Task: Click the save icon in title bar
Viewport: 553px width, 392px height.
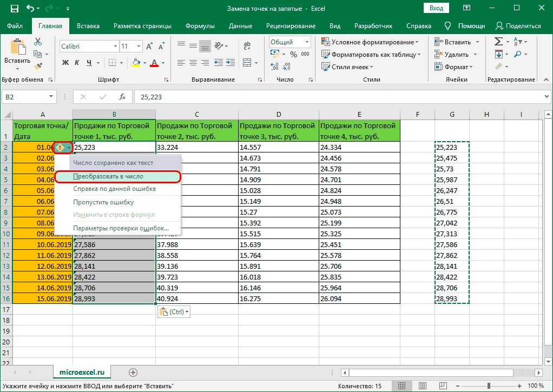Action: click(15, 9)
